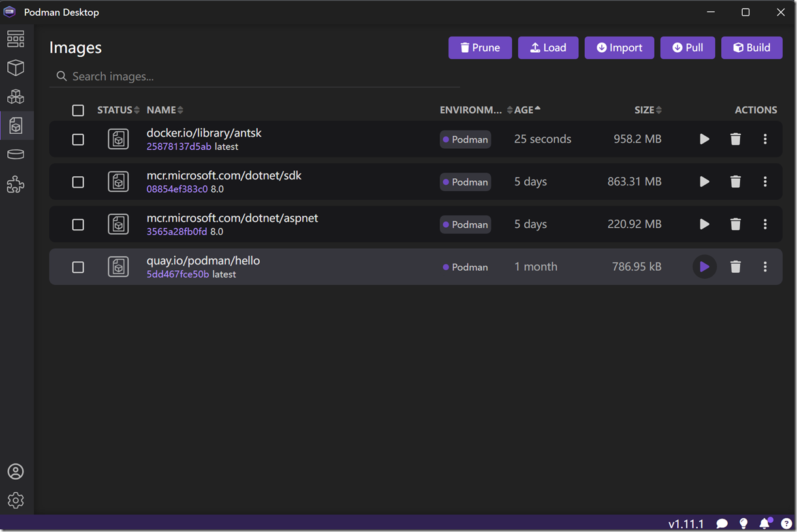Open the mcr.microsoft.com/dotnet/aspnet image name

click(x=232, y=217)
